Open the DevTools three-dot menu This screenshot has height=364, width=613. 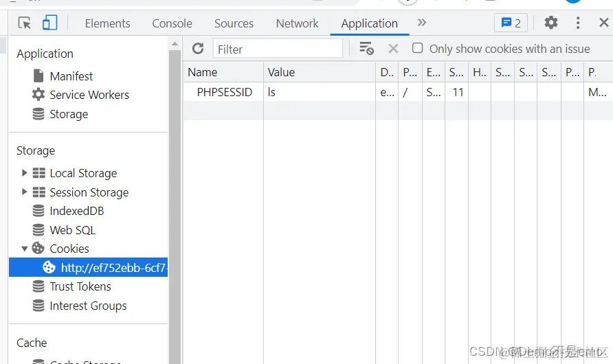578,23
